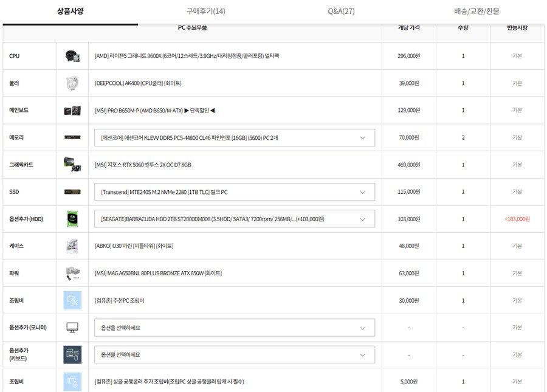547x392 pixels.
Task: Expand the Transcend SSD selection dropdown
Action: tap(235, 192)
